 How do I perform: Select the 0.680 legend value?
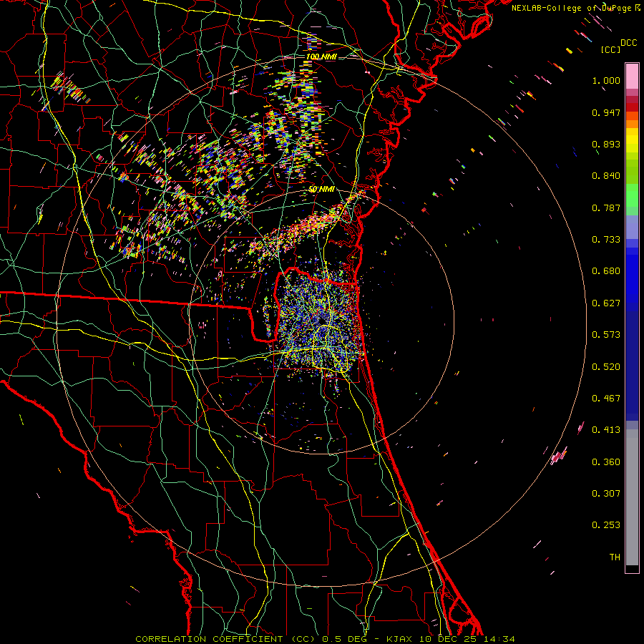[x=606, y=271]
